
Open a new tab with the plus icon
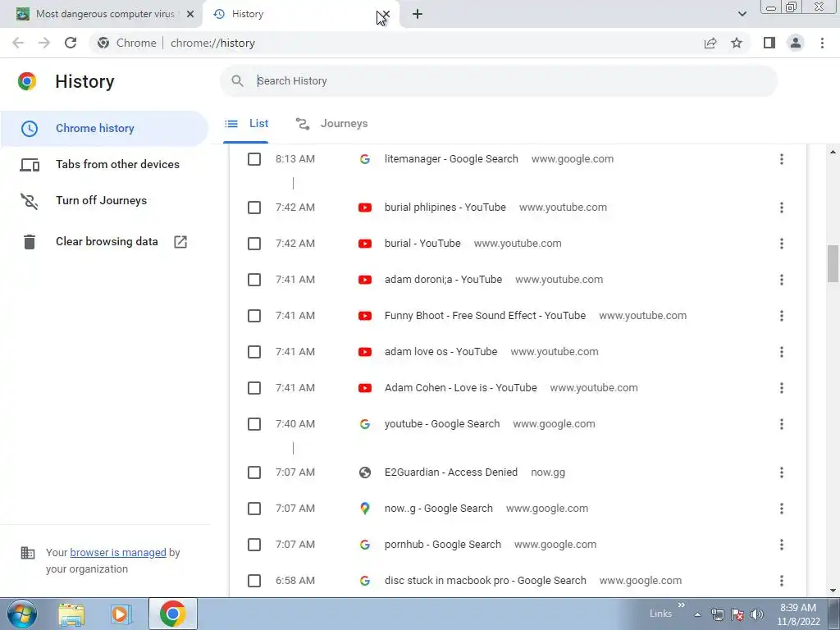tap(418, 15)
